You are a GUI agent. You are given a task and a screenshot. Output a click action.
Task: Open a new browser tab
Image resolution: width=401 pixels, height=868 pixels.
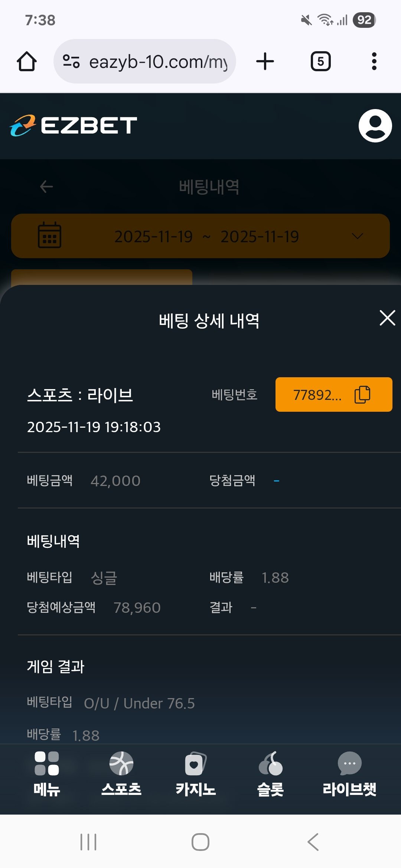(x=265, y=61)
